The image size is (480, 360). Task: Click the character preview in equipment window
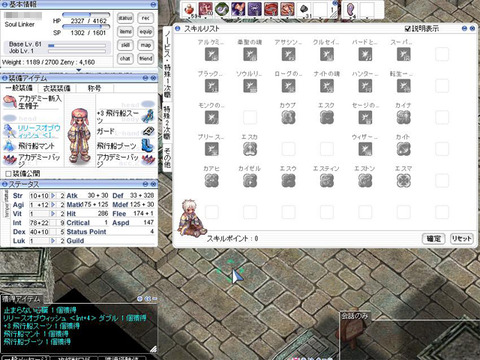[x=79, y=135]
